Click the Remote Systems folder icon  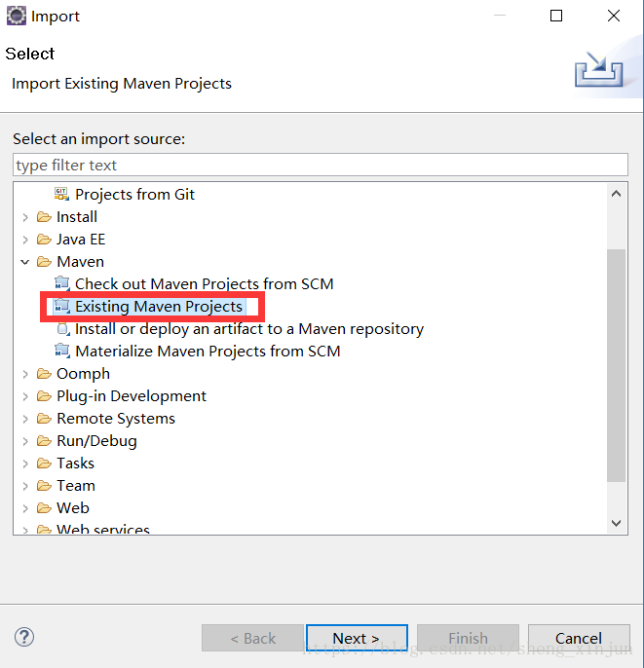pyautogui.click(x=44, y=419)
